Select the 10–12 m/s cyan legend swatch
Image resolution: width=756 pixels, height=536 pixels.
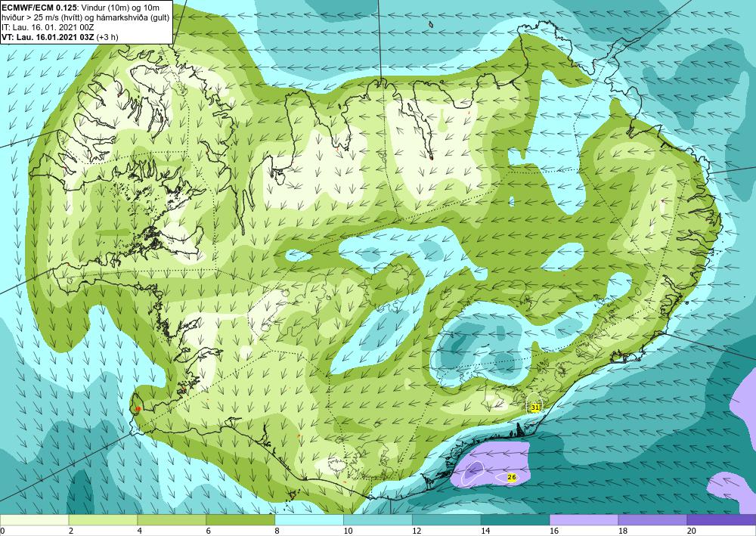point(378,519)
